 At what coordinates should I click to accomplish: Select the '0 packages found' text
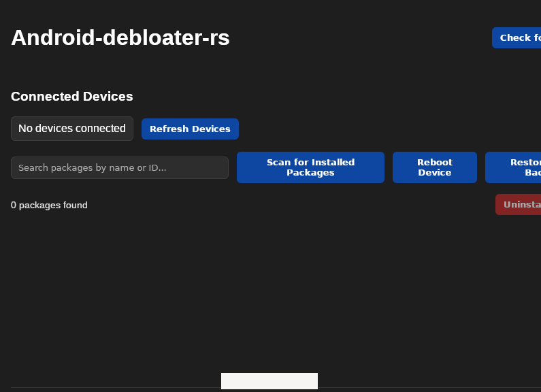[x=49, y=206]
